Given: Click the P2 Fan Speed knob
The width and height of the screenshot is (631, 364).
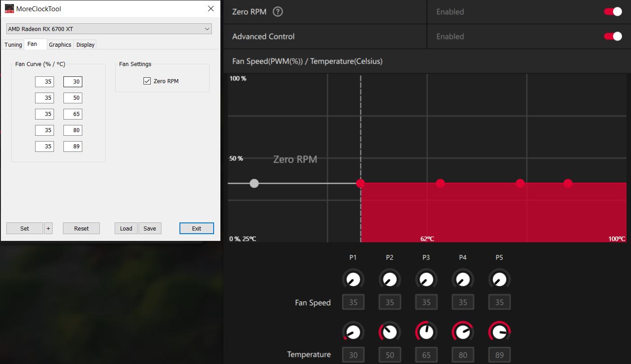Looking at the screenshot, I should click(x=389, y=280).
